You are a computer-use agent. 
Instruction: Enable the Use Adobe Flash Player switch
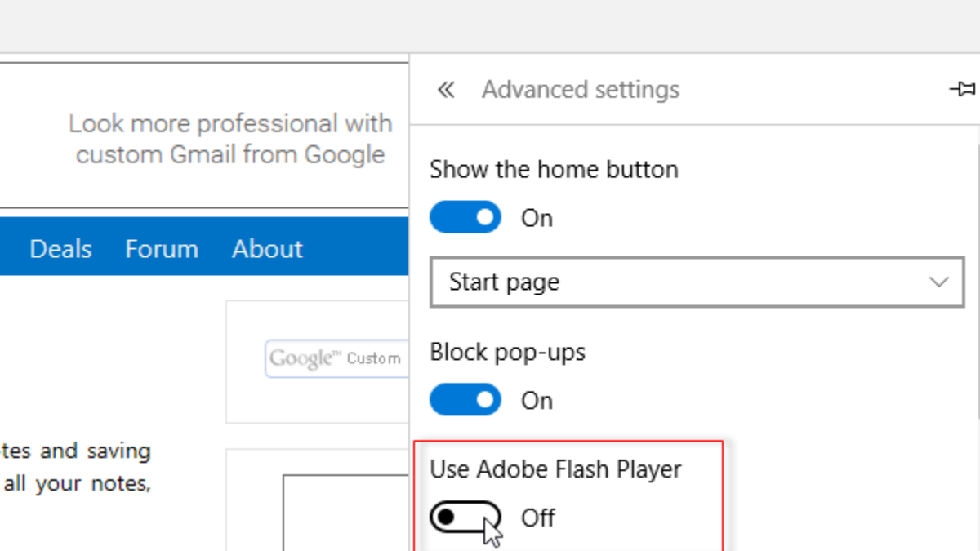coord(465,517)
